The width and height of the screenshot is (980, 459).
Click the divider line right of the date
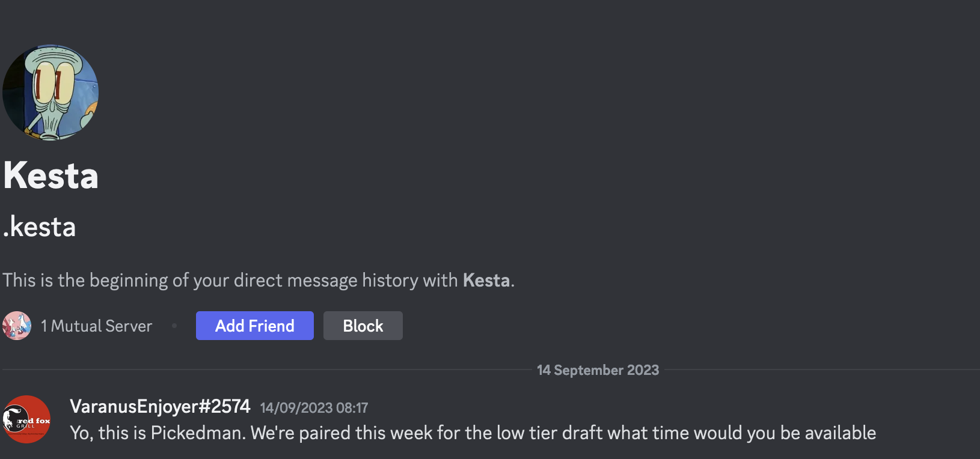[818, 369]
